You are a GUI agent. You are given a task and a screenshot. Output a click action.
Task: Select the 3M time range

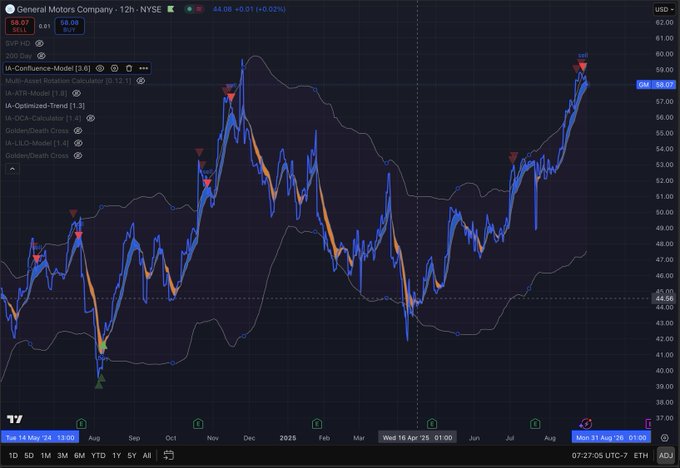[62, 455]
